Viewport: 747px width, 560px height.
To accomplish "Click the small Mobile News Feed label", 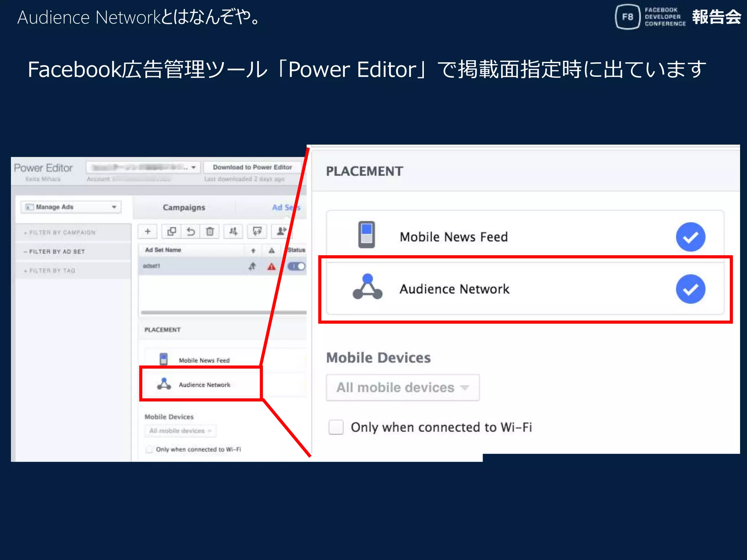I will pos(204,361).
